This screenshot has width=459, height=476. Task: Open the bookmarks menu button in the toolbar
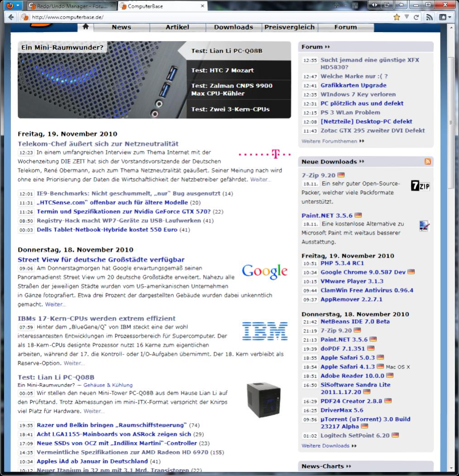click(445, 17)
